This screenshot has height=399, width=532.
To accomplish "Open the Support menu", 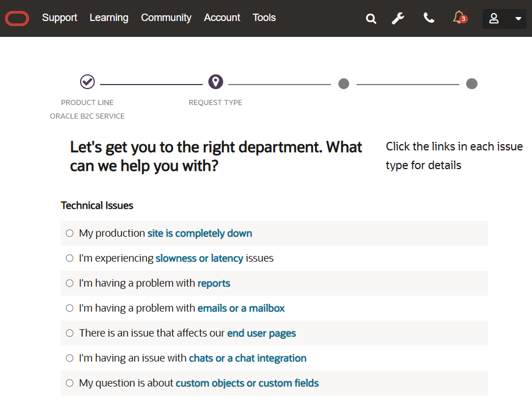I will [x=60, y=18].
